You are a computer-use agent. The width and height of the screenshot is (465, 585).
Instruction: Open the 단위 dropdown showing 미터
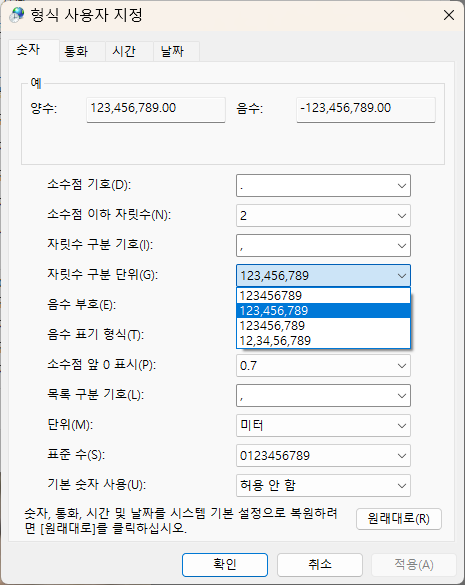tap(323, 426)
